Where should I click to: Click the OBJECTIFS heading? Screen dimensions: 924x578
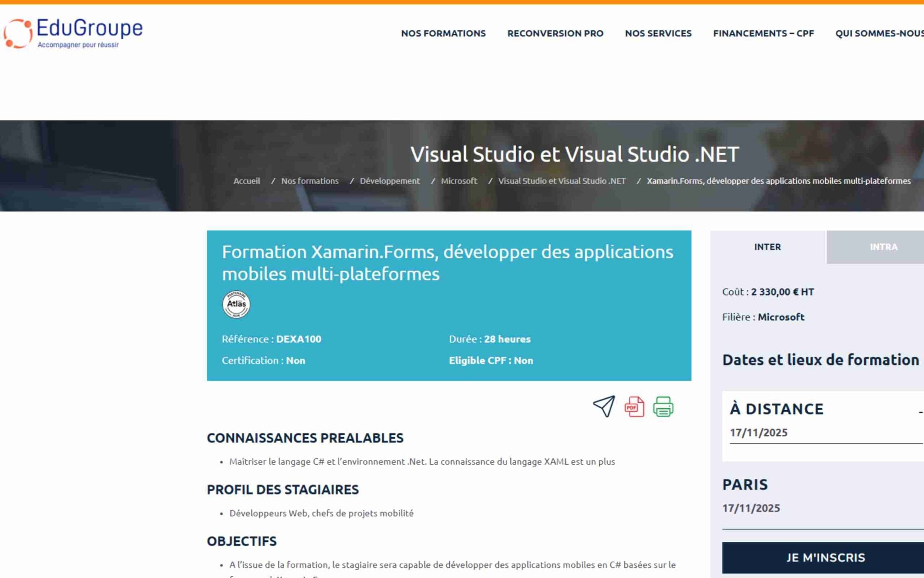pos(242,541)
